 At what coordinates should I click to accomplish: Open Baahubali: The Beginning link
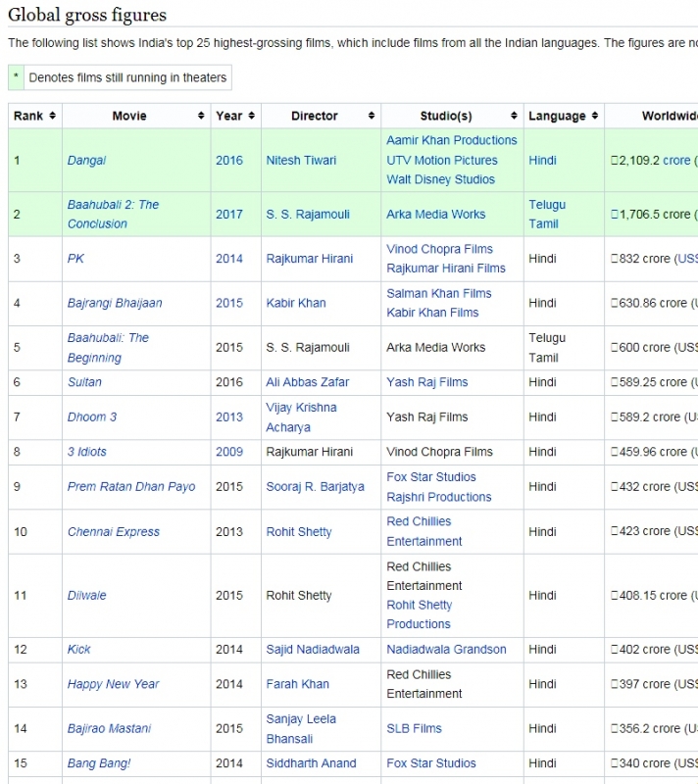point(108,348)
